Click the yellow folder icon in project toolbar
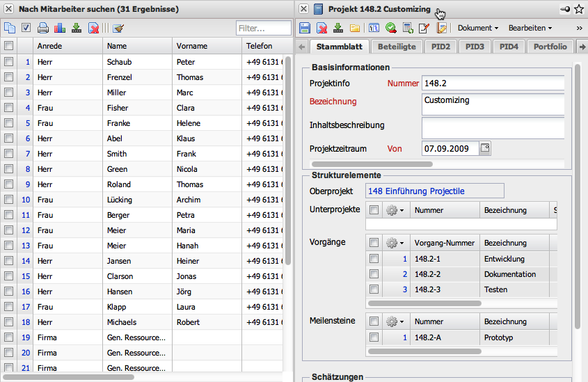588x382 pixels. [x=355, y=29]
